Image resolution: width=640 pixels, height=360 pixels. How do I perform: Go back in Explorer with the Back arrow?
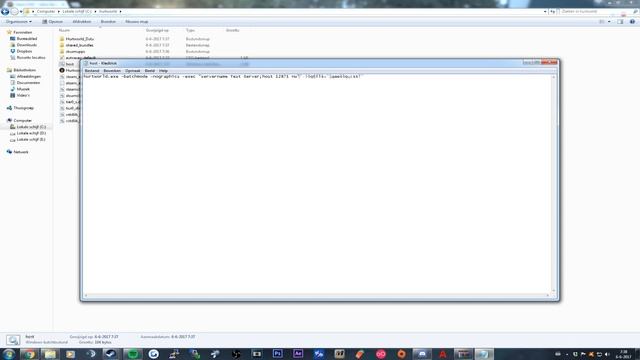click(x=5, y=12)
